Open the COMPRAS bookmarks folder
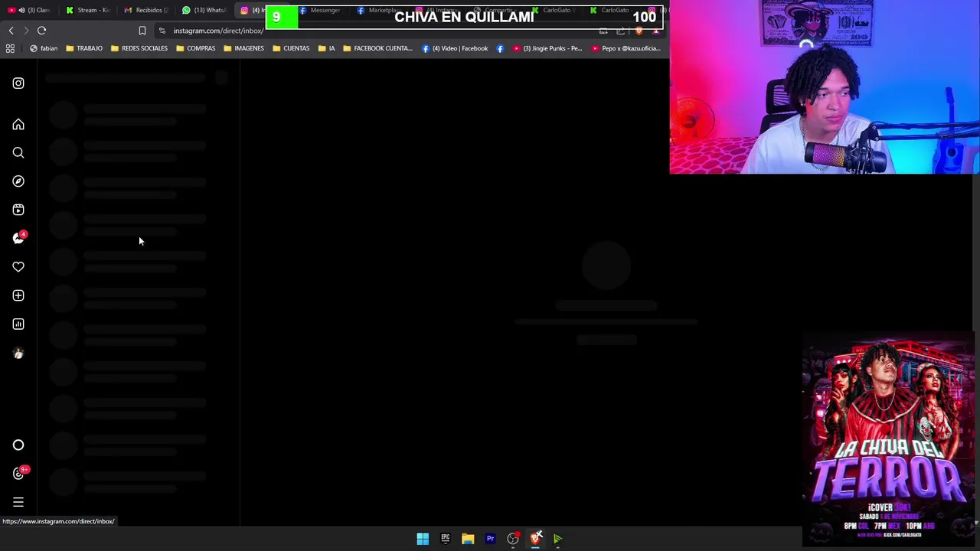Viewport: 980px width, 551px height. point(195,48)
